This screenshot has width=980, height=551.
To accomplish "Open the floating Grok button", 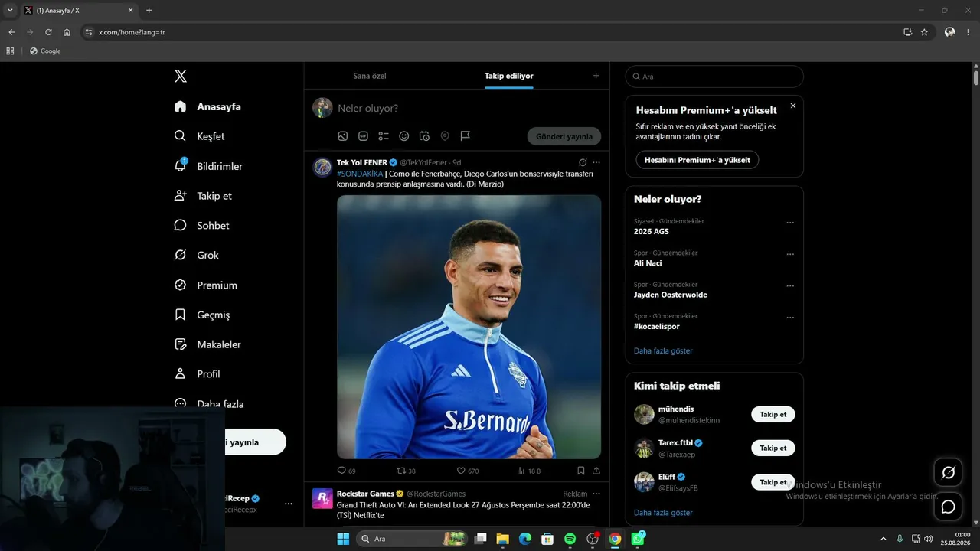I will (x=948, y=472).
